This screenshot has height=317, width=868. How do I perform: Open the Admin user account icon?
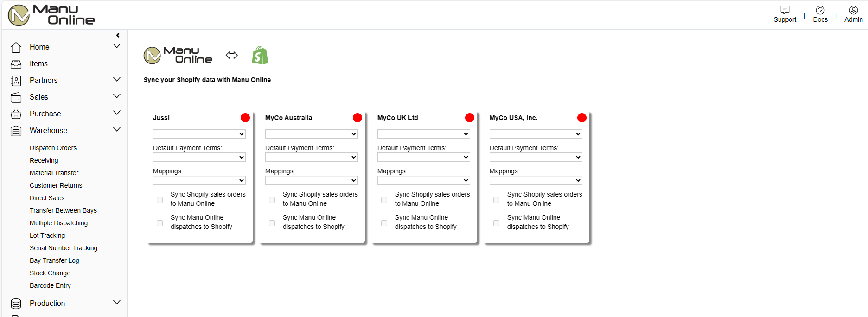(854, 10)
